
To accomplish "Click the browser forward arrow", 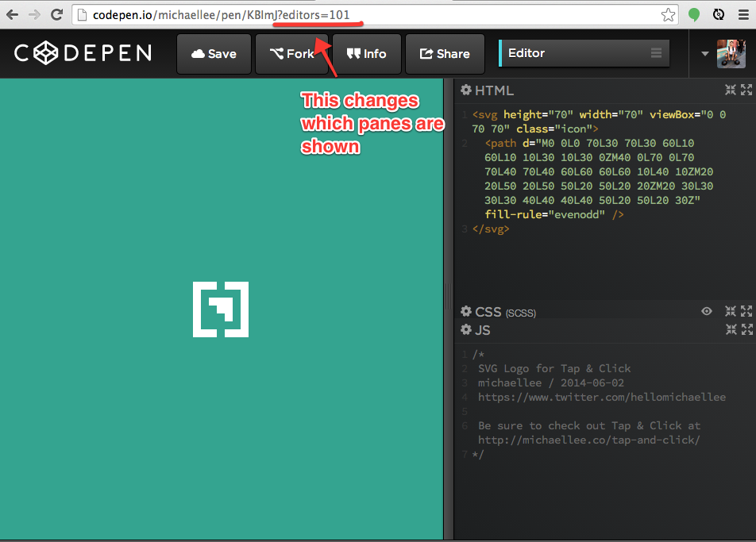I will (x=34, y=15).
